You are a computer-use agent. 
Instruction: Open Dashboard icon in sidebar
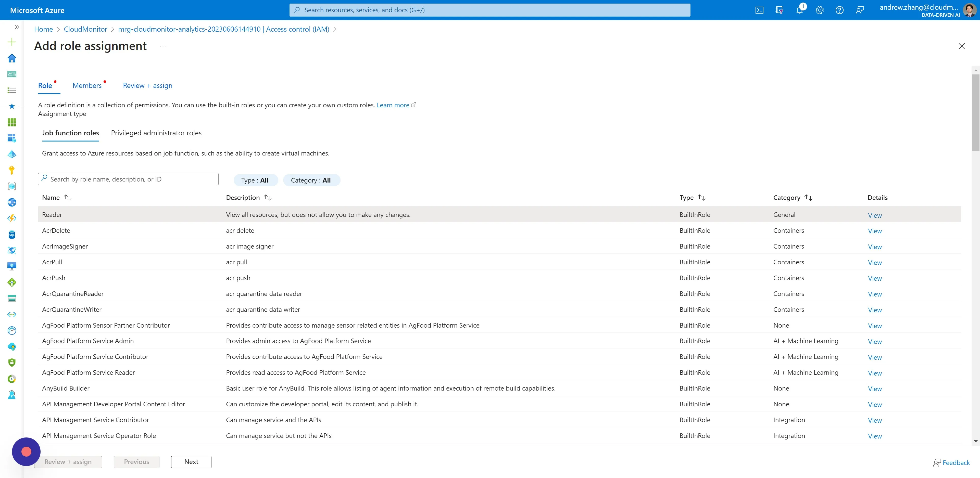(x=12, y=74)
